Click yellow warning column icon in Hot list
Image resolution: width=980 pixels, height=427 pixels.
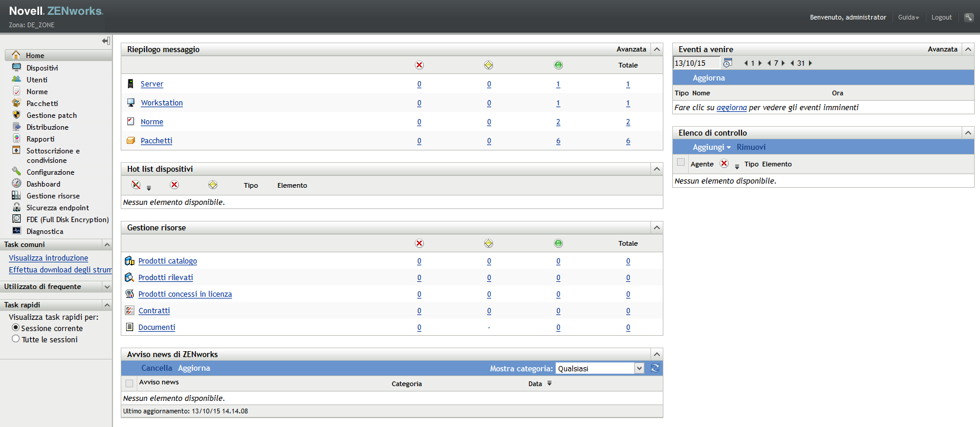pos(212,185)
